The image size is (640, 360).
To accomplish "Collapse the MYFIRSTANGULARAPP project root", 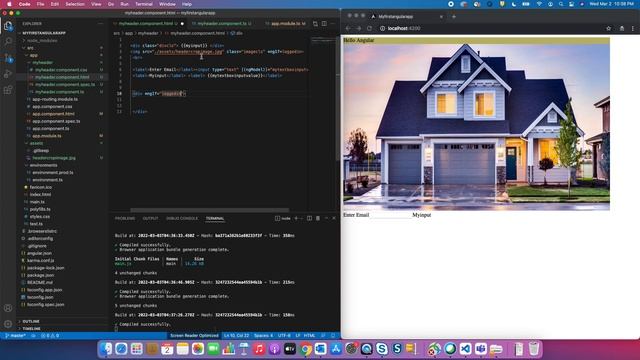I will (x=44, y=33).
